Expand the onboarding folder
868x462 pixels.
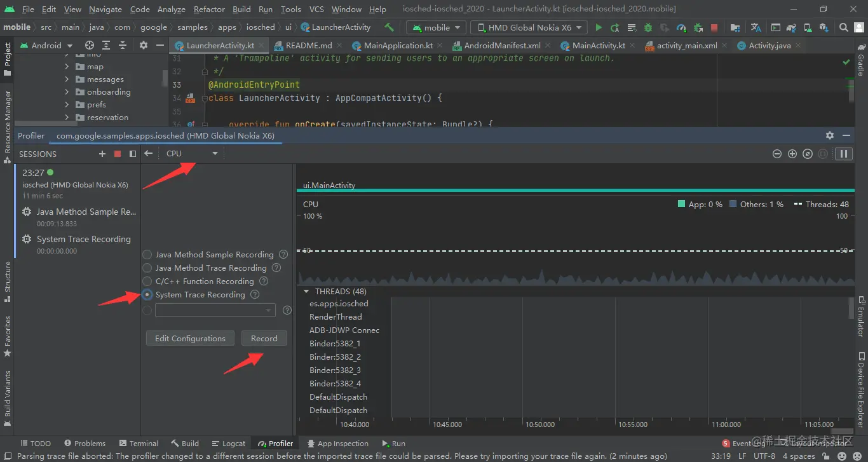(67, 92)
